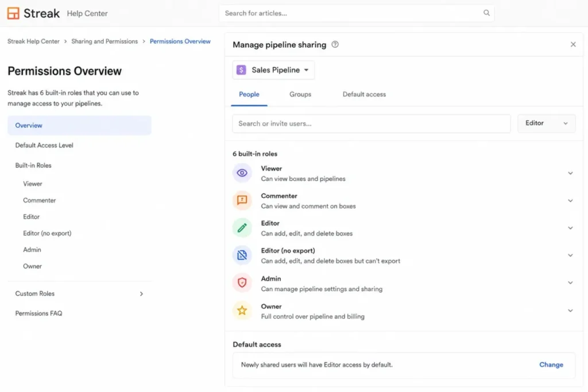Close the Manage pipeline sharing panel
The width and height of the screenshot is (588, 392).
click(x=573, y=44)
